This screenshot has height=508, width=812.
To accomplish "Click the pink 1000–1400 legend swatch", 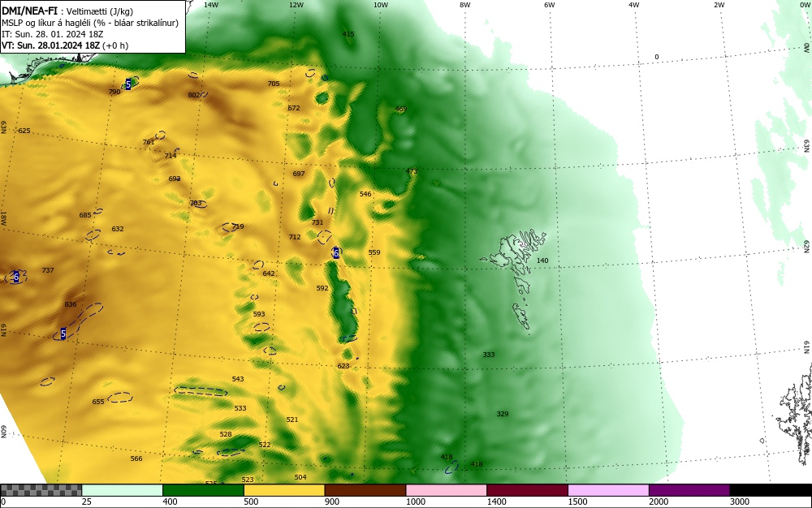I will point(446,490).
